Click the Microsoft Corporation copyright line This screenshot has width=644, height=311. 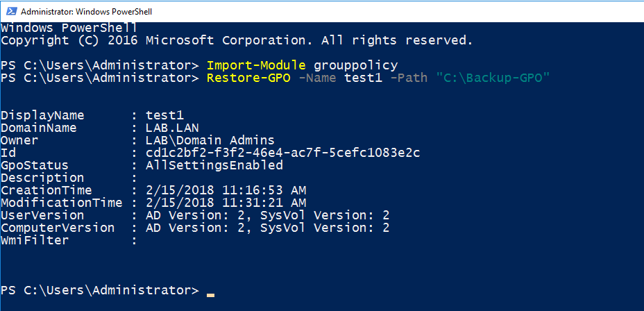(x=237, y=40)
